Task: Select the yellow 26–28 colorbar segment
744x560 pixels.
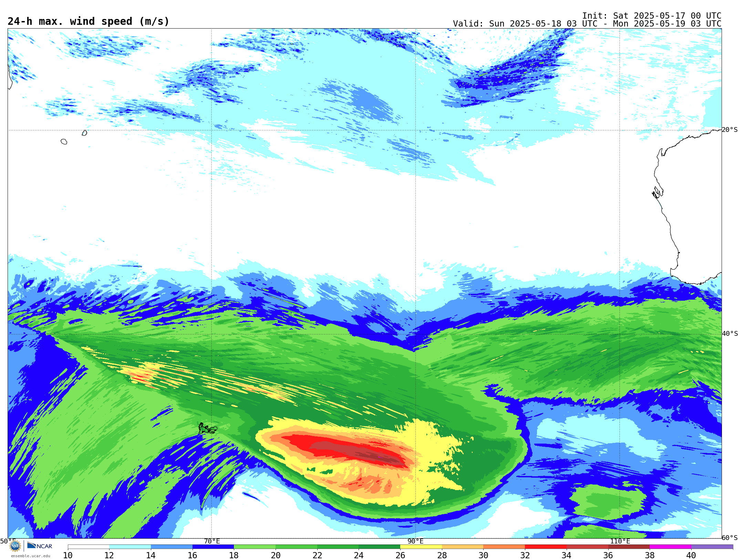Action: pyautogui.click(x=421, y=547)
